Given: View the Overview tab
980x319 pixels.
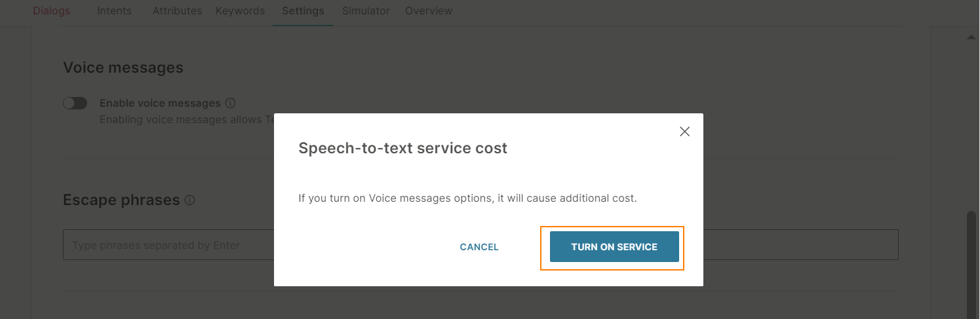Looking at the screenshot, I should [429, 11].
